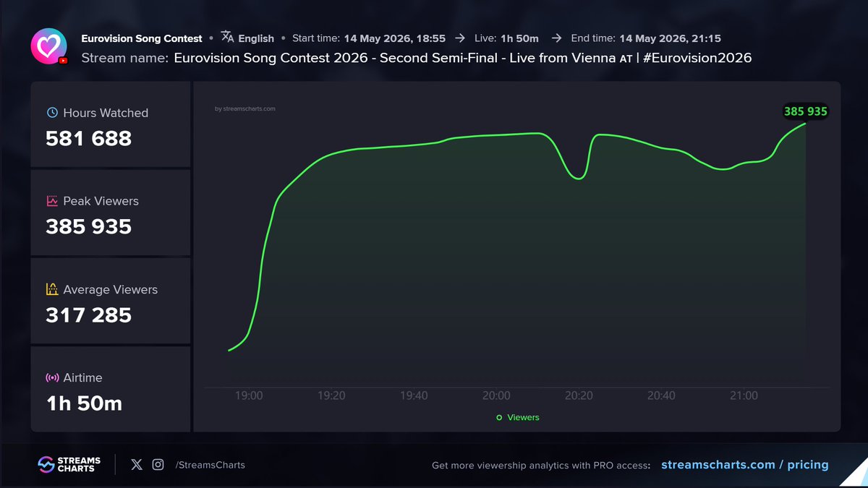
Task: Click the Airtime broadcast signal icon
Action: click(52, 377)
